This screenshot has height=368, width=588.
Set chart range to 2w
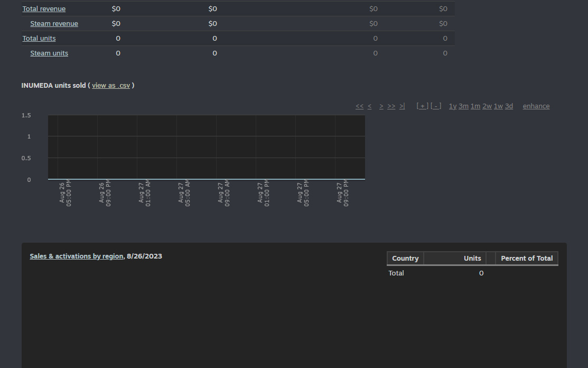click(x=487, y=106)
